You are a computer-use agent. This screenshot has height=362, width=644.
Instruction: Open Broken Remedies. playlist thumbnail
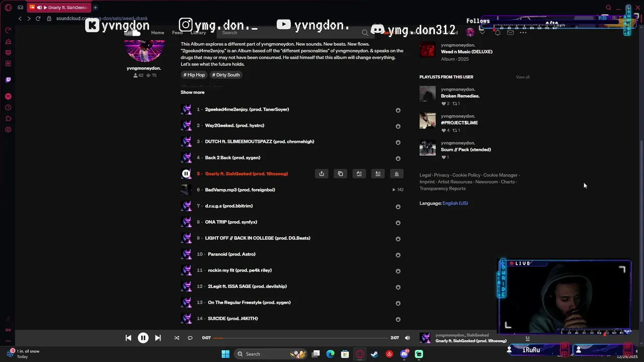click(428, 94)
